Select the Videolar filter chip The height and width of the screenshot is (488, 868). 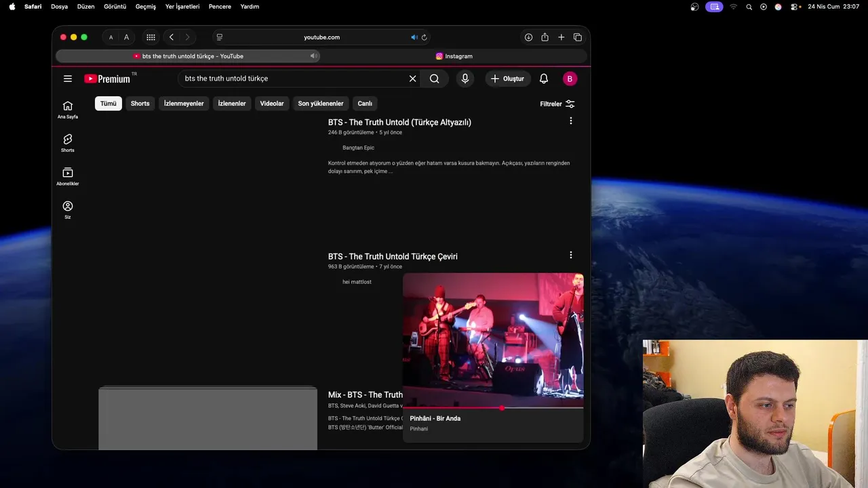(x=272, y=104)
